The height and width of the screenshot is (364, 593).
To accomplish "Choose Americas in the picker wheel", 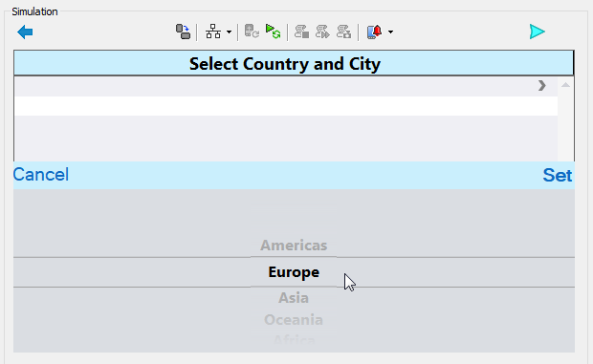I will [x=294, y=246].
